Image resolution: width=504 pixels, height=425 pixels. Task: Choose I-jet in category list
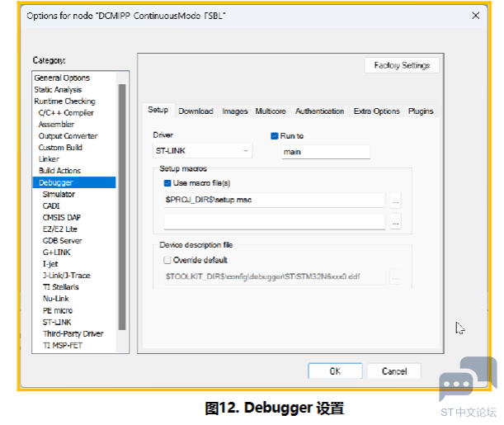click(x=50, y=264)
